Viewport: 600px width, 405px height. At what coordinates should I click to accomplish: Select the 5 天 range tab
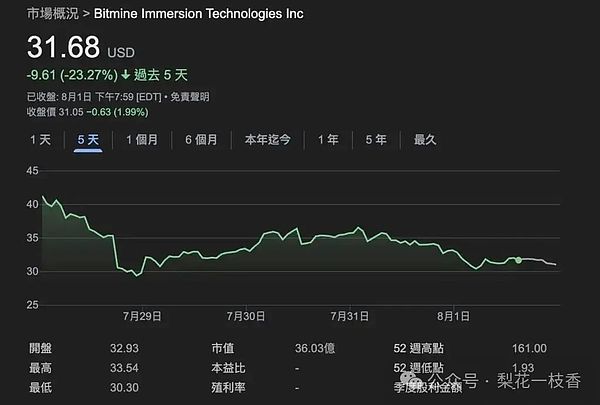pyautogui.click(x=88, y=140)
